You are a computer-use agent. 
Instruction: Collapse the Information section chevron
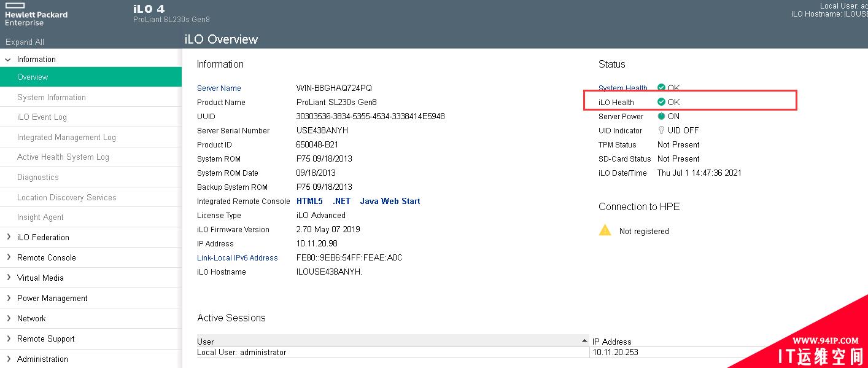pos(8,60)
